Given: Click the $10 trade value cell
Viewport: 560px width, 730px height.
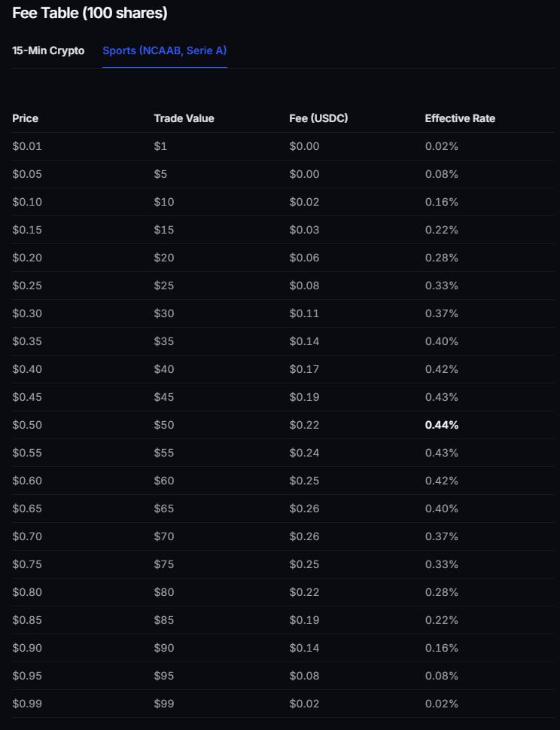Looking at the screenshot, I should click(x=164, y=202).
